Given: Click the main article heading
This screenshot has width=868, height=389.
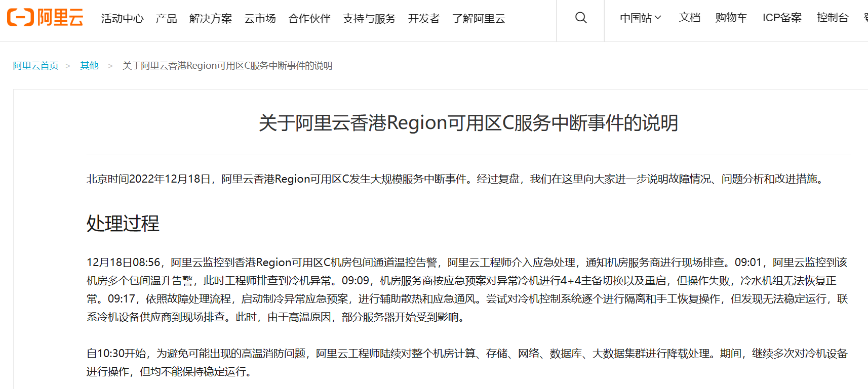Looking at the screenshot, I should [468, 123].
